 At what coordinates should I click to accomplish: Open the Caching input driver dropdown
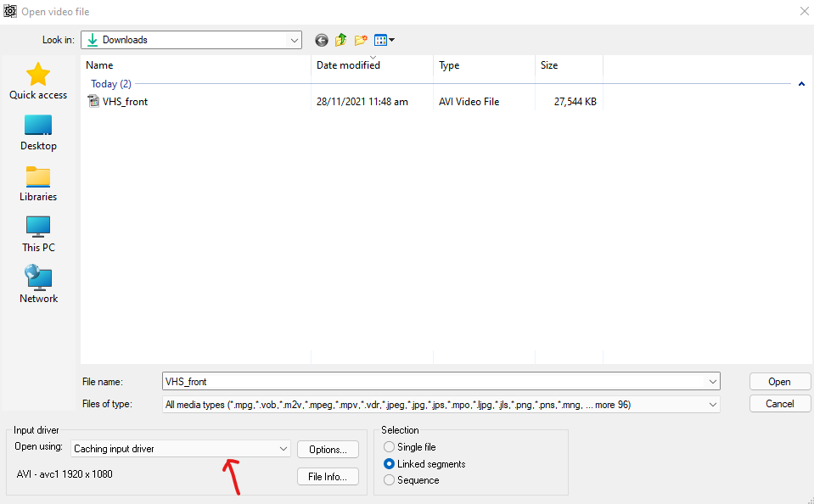(283, 449)
